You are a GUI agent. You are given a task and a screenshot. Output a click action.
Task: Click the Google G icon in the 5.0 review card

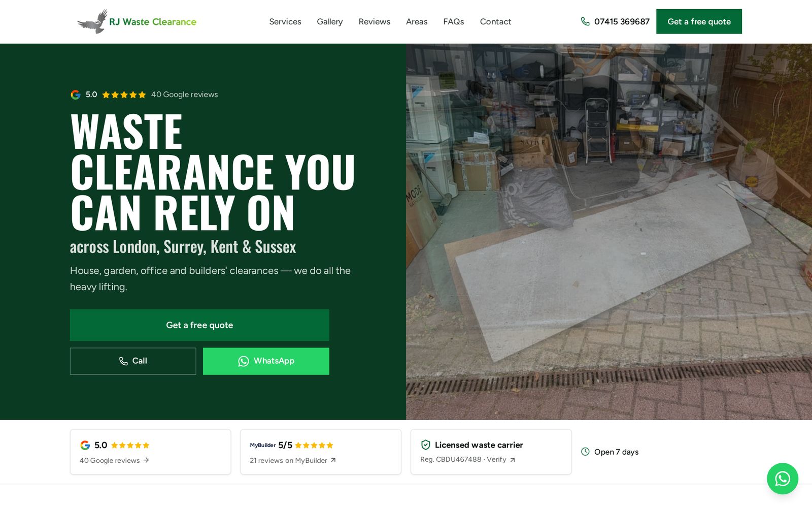(x=85, y=446)
